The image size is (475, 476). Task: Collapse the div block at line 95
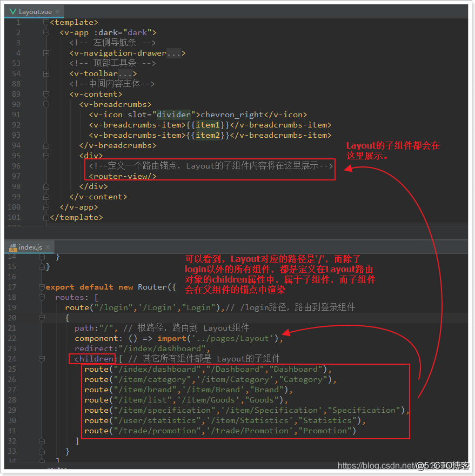[x=46, y=156]
